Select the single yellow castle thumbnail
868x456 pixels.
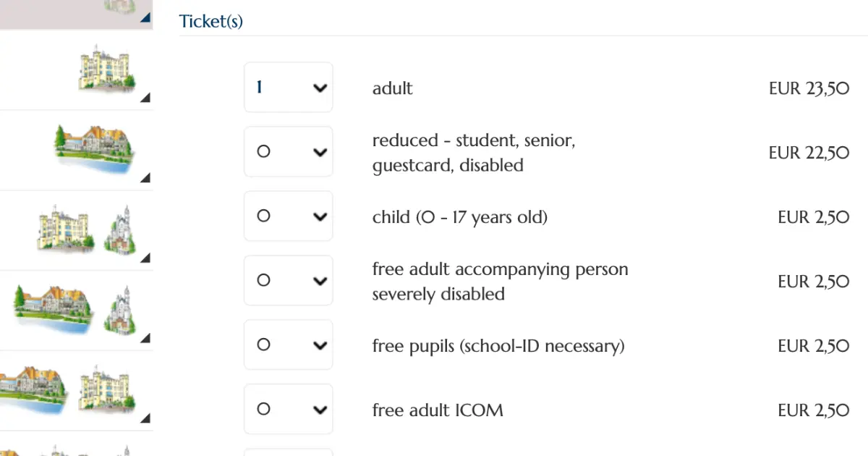106,69
